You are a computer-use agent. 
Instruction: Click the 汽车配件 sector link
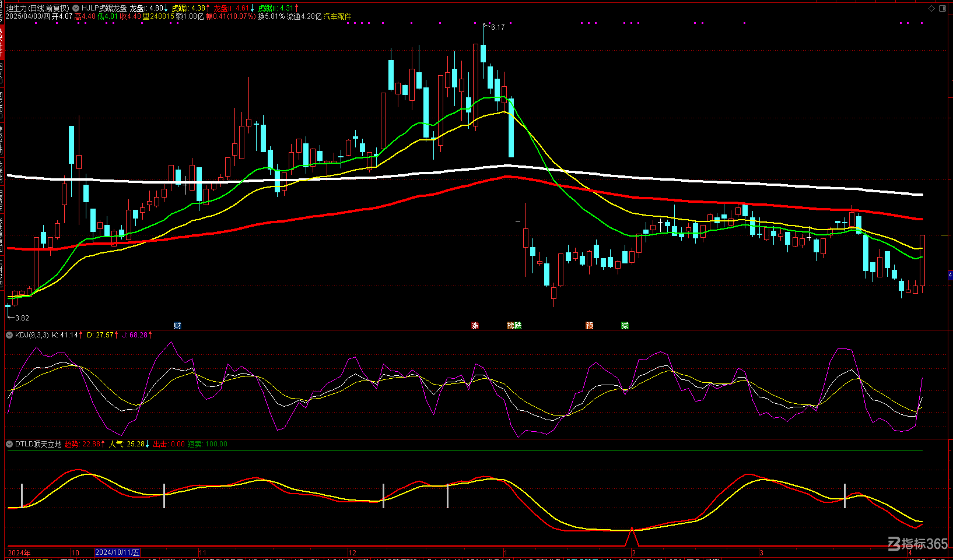338,16
